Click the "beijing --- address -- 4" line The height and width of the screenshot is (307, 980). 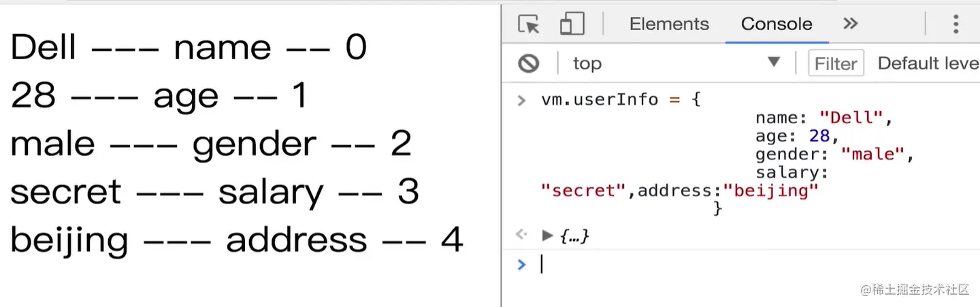coord(237,240)
